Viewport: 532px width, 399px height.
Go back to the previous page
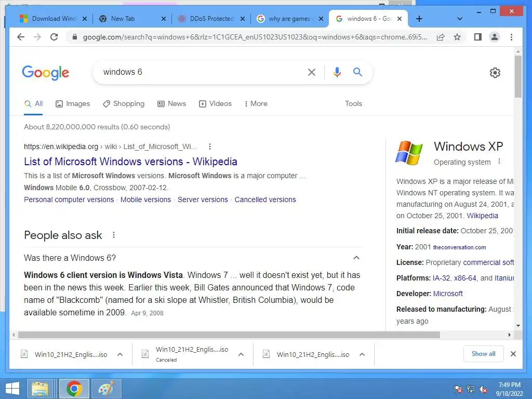(x=21, y=37)
